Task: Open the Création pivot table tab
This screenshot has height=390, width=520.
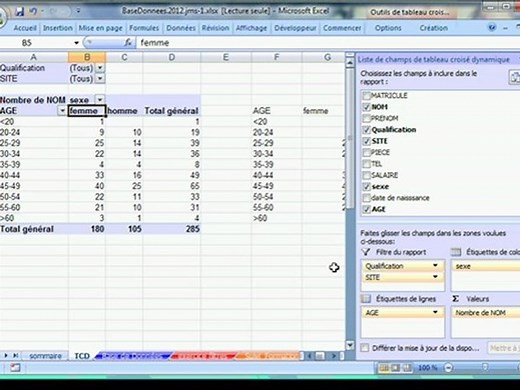Action: tap(433, 28)
